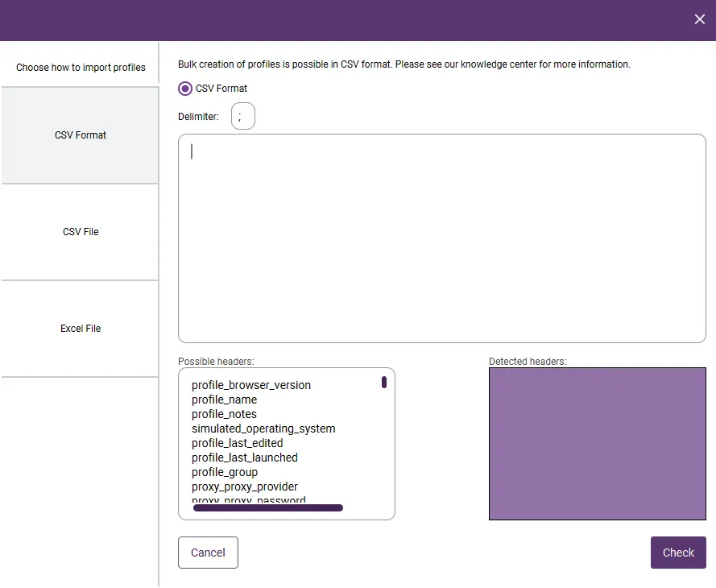This screenshot has width=716, height=588.
Task: Select the profile_notes header
Action: (x=224, y=413)
